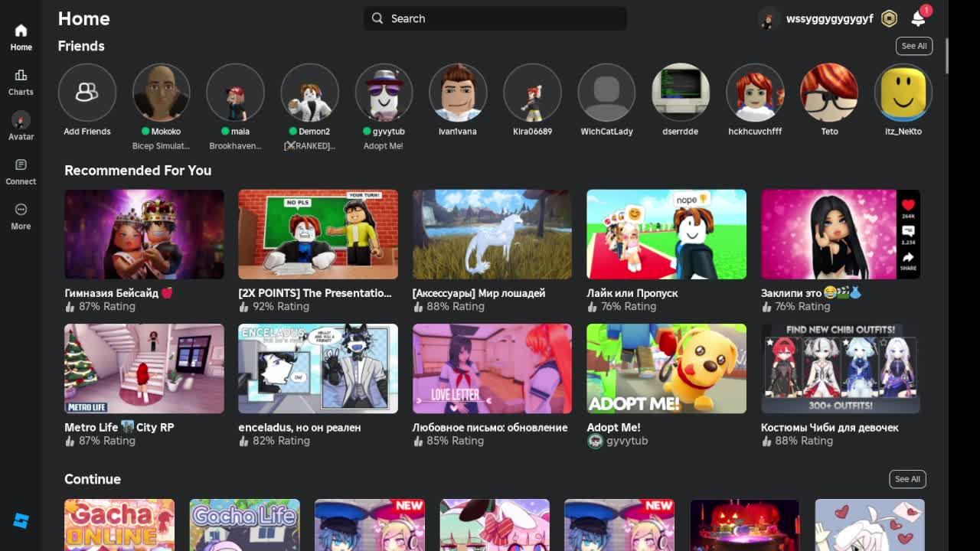Open the wssyggygygygyf username link
Image resolution: width=980 pixels, height=551 pixels.
pyautogui.click(x=829, y=19)
